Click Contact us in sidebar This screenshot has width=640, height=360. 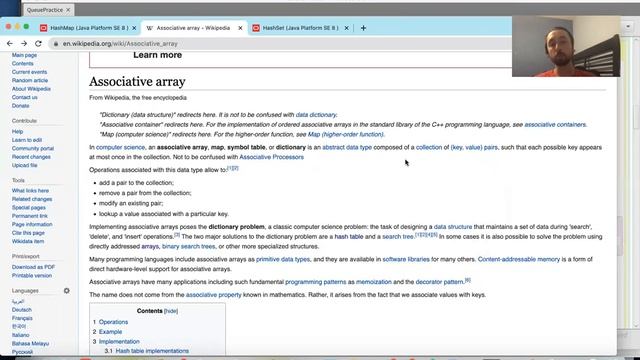coord(24,97)
